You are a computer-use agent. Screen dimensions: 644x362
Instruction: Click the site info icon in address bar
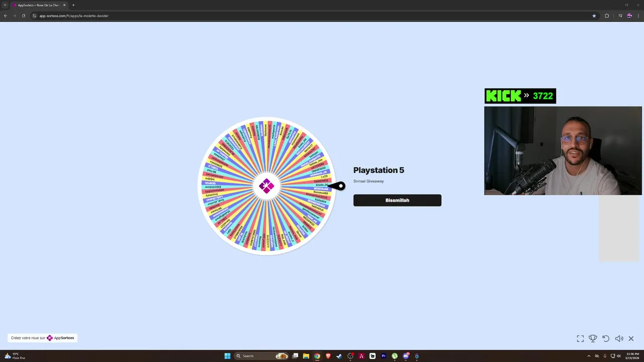point(35,16)
